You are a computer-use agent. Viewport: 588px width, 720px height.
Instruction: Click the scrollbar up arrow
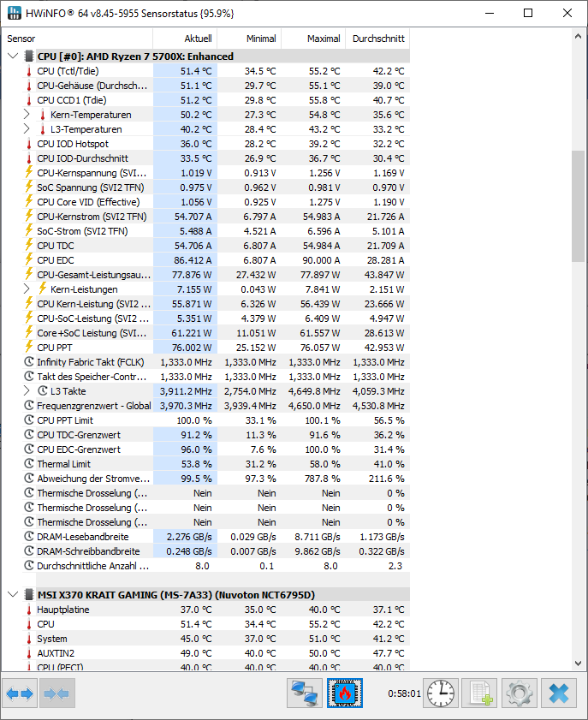click(x=578, y=36)
